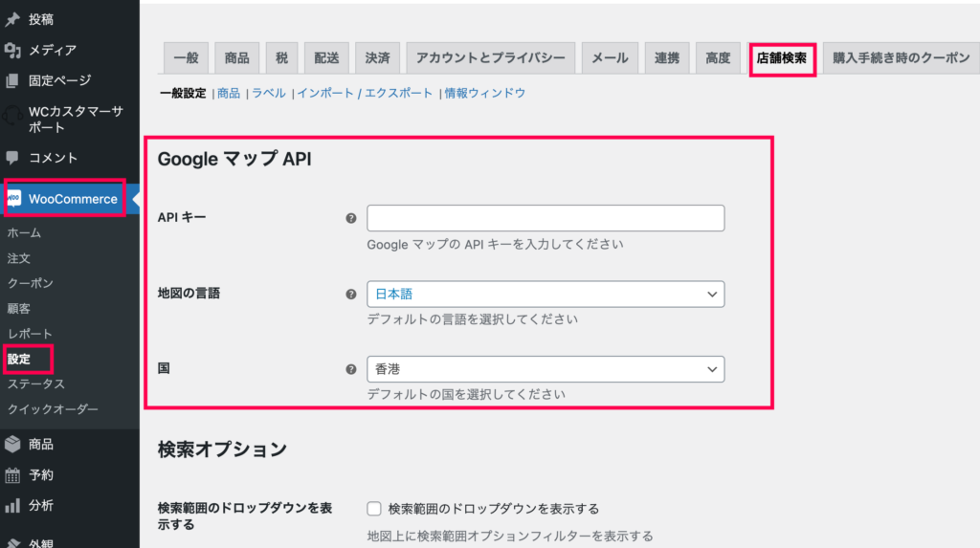Click the help icon next to 国
Viewport: 980px width, 548px height.
(351, 369)
